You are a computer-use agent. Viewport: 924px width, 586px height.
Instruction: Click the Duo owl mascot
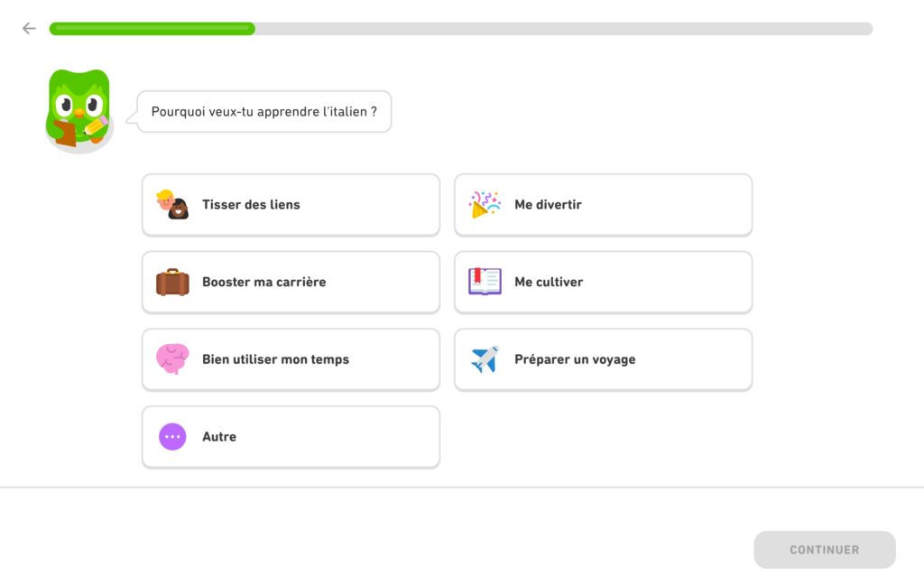point(78,107)
